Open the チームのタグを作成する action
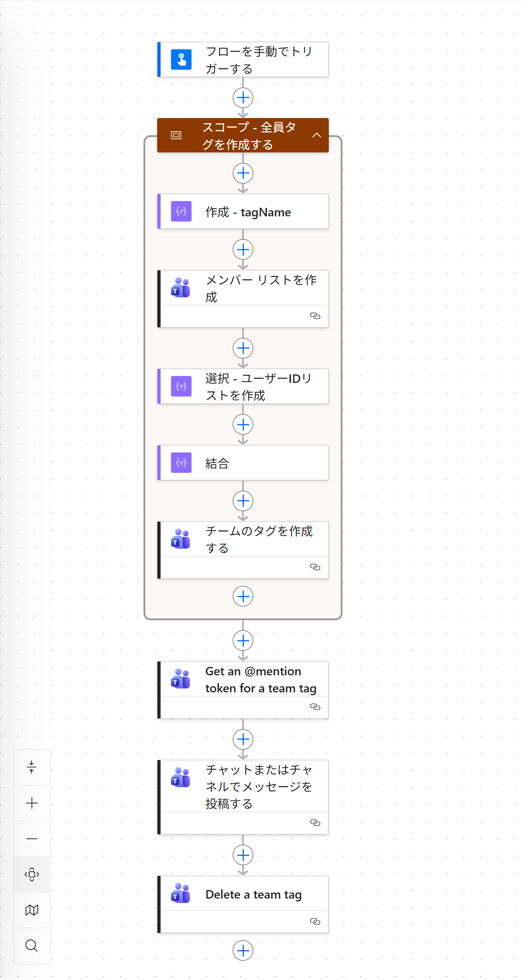The image size is (522, 980). tap(259, 539)
